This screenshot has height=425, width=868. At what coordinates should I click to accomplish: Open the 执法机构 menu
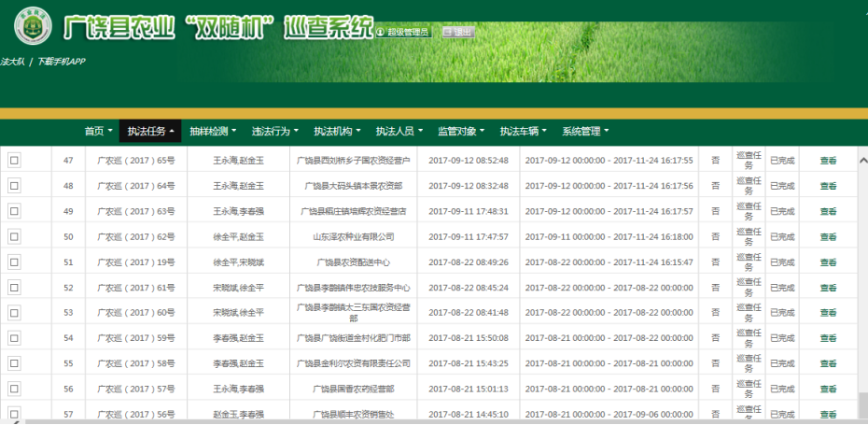tap(337, 132)
